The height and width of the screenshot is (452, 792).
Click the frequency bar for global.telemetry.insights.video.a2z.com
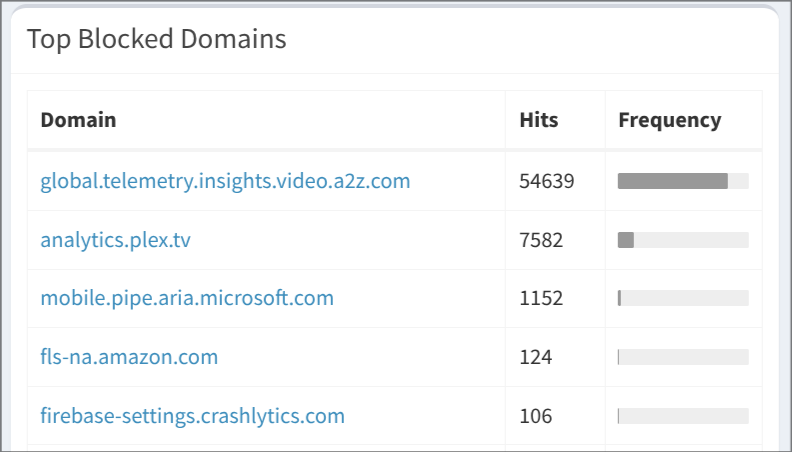(x=683, y=181)
